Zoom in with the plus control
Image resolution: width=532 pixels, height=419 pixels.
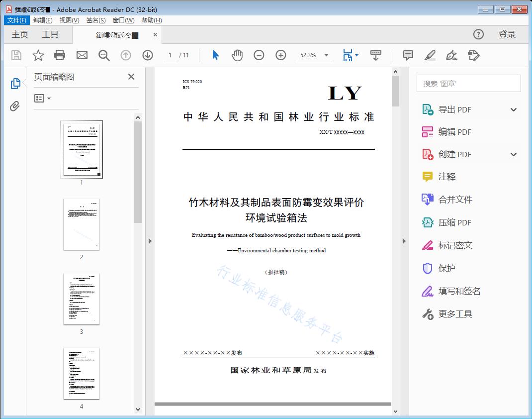[280, 55]
